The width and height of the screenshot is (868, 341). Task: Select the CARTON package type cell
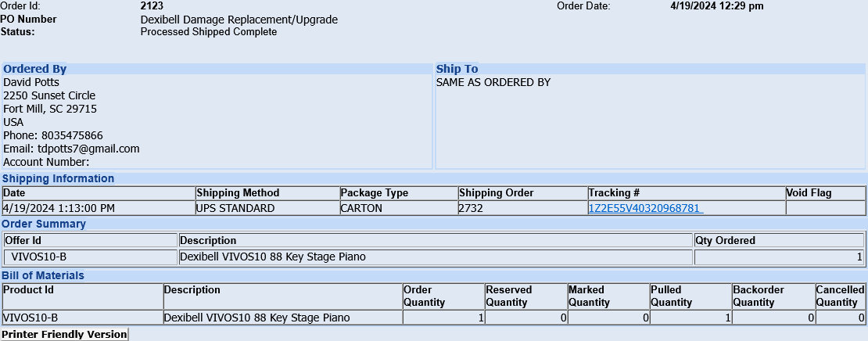361,208
